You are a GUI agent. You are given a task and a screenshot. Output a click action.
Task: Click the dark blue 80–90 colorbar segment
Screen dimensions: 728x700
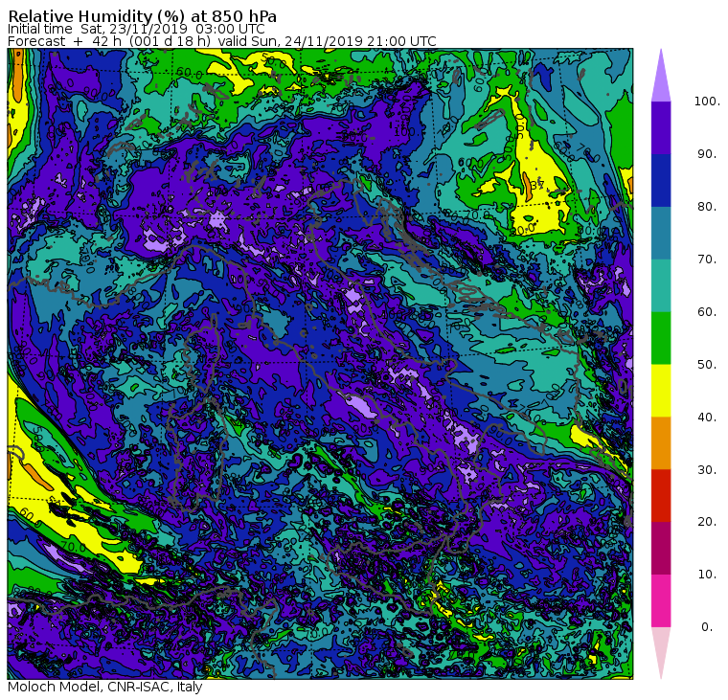(661, 180)
